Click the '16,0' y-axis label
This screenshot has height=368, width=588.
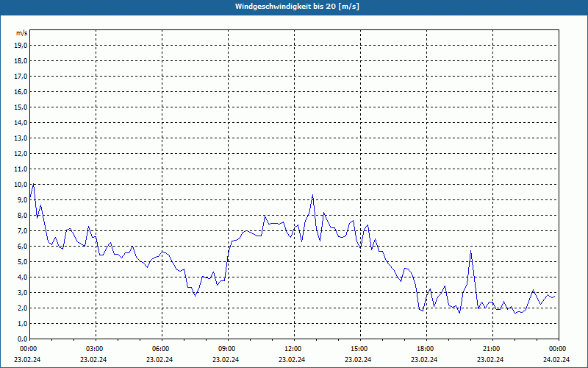21,91
